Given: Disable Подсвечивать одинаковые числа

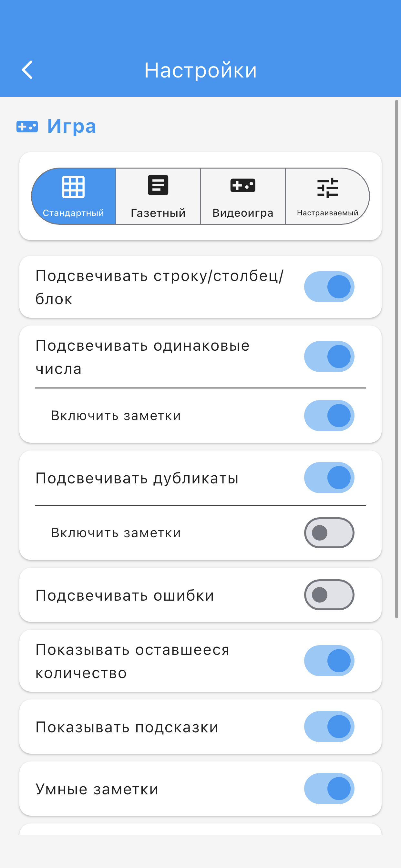Looking at the screenshot, I should click(x=329, y=356).
